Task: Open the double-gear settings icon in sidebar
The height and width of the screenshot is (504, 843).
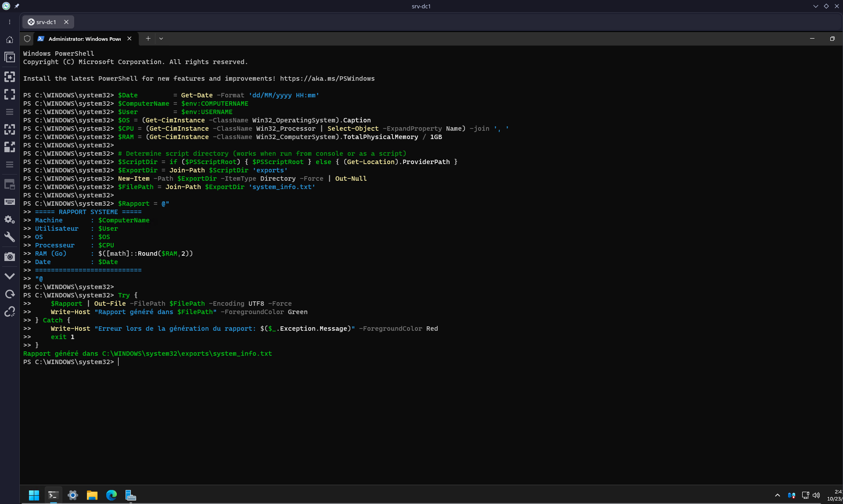Action: (10, 219)
